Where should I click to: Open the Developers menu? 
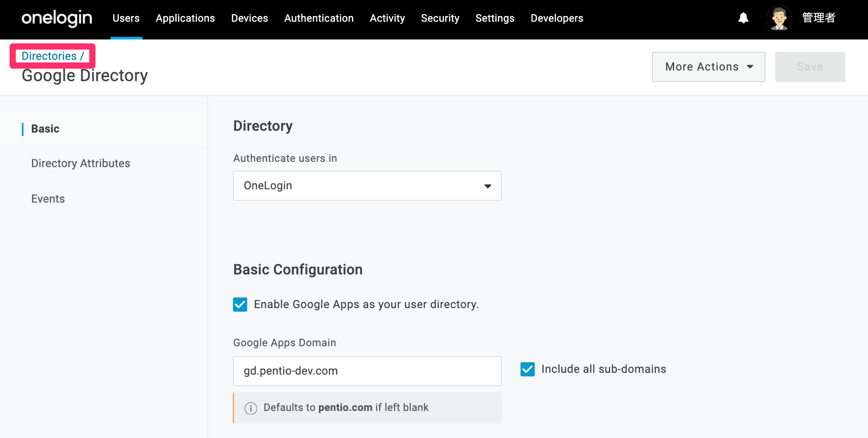pyautogui.click(x=557, y=18)
